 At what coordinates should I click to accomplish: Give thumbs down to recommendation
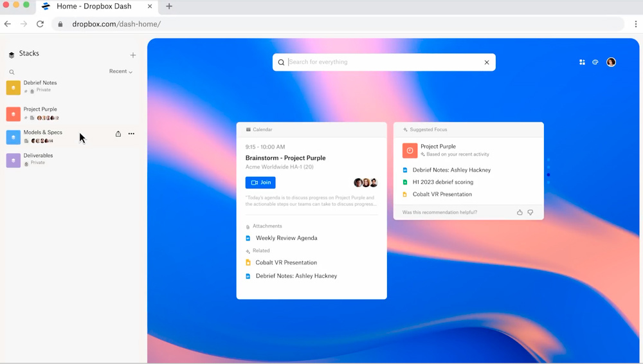530,213
